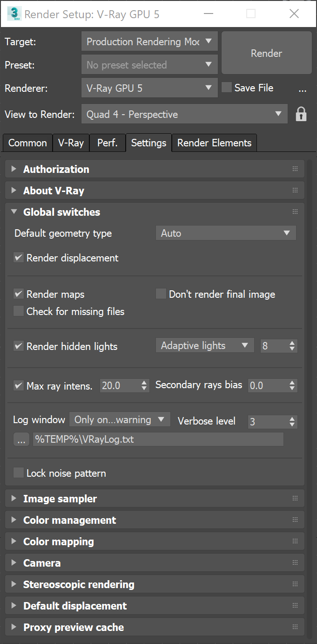Click the VRayLog.txt path field

[158, 438]
